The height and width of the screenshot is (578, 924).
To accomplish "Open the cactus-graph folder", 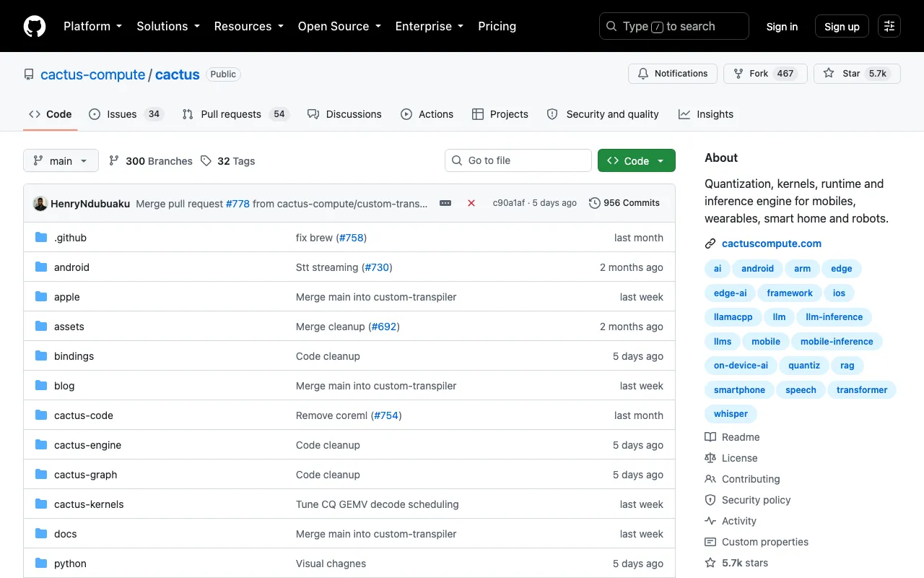I will [85, 475].
